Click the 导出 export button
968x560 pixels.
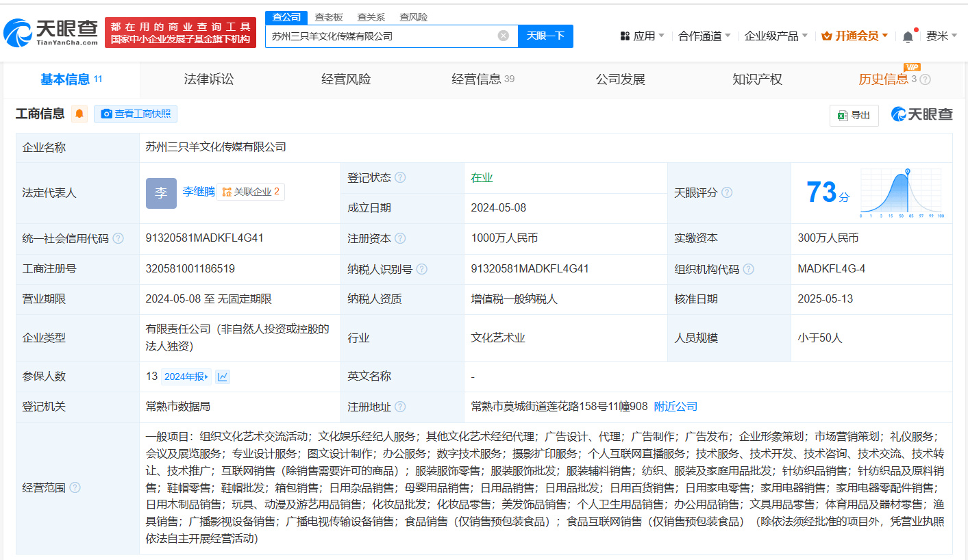click(854, 116)
